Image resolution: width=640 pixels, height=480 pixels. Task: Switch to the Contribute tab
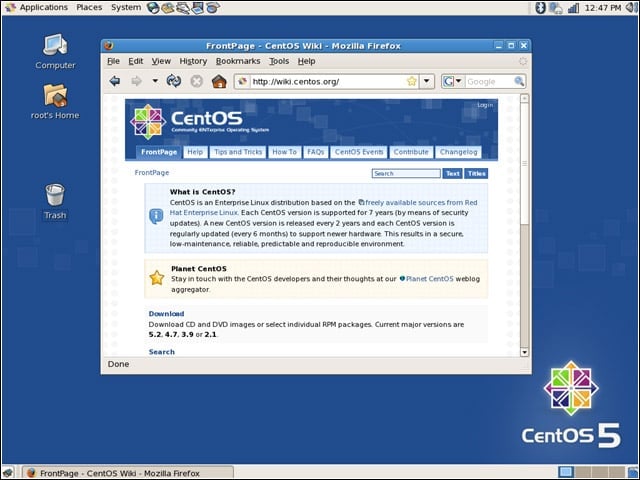(x=411, y=152)
